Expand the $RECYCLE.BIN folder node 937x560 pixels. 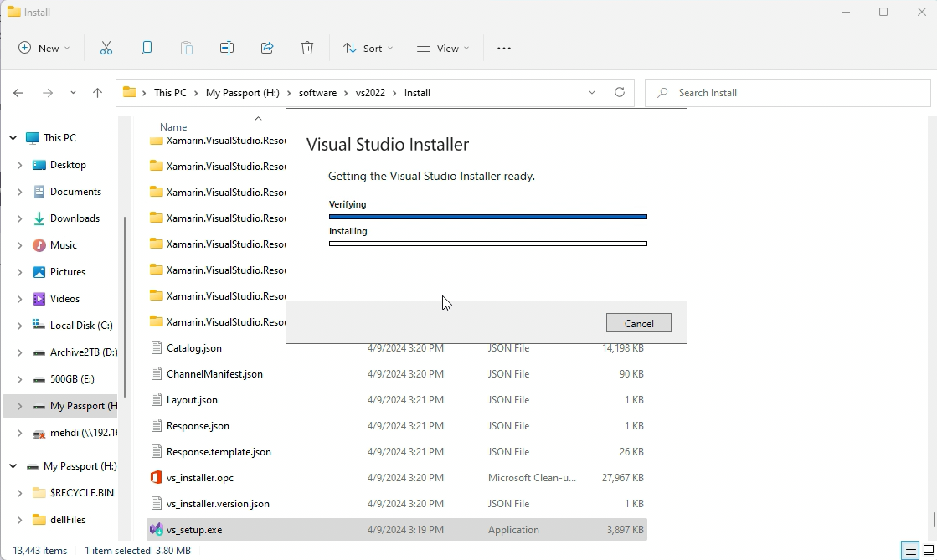tap(20, 493)
